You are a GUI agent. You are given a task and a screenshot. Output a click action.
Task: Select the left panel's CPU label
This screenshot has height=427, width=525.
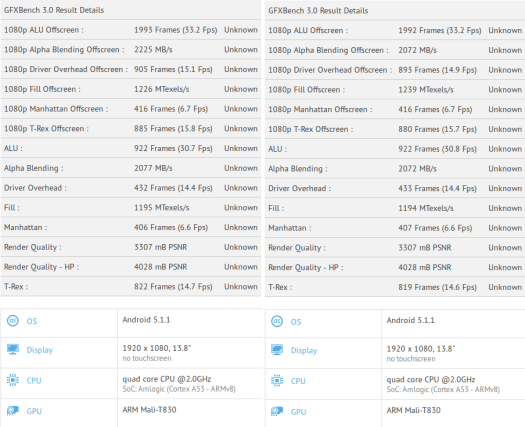tap(34, 381)
